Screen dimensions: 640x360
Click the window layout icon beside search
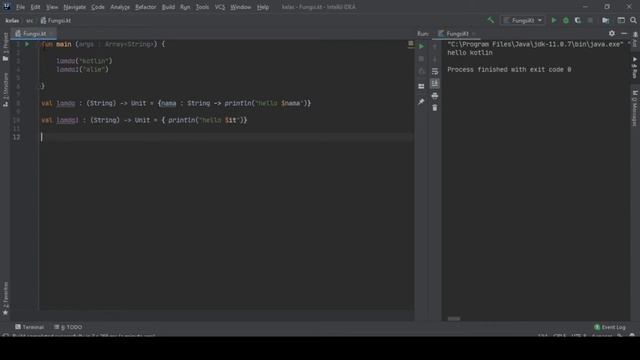point(621,20)
